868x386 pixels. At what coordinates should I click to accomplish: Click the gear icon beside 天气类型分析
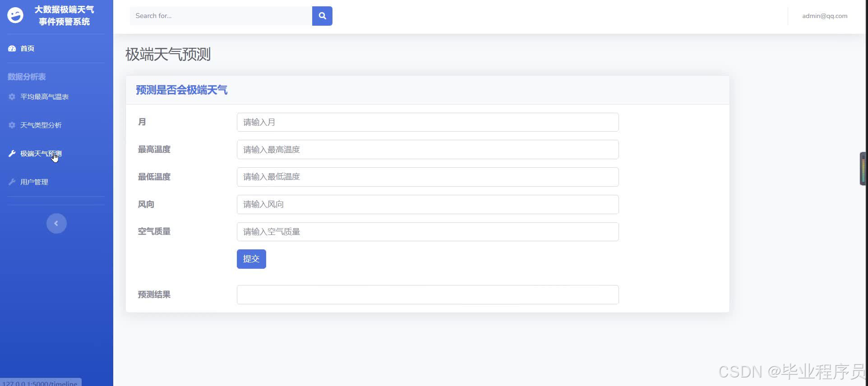12,125
